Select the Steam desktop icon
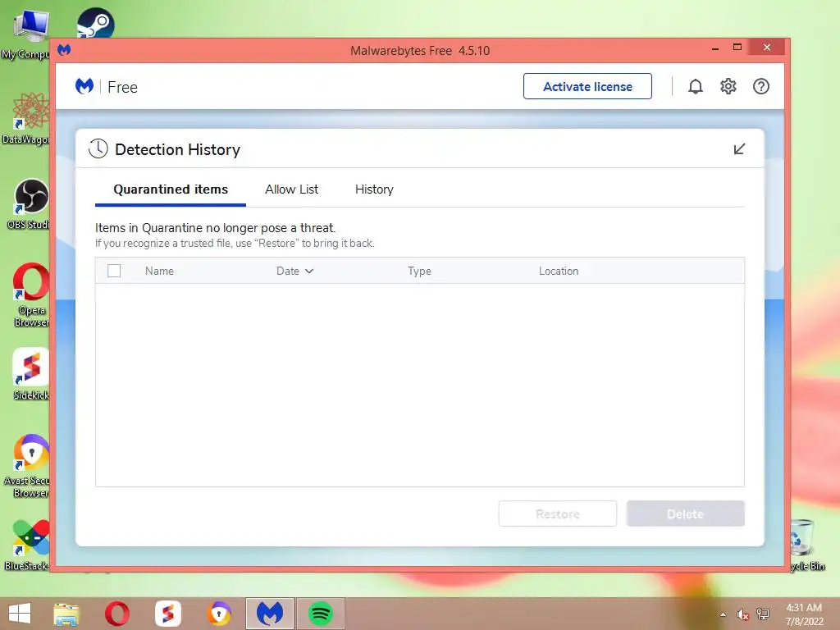This screenshot has height=630, width=840. (95, 22)
